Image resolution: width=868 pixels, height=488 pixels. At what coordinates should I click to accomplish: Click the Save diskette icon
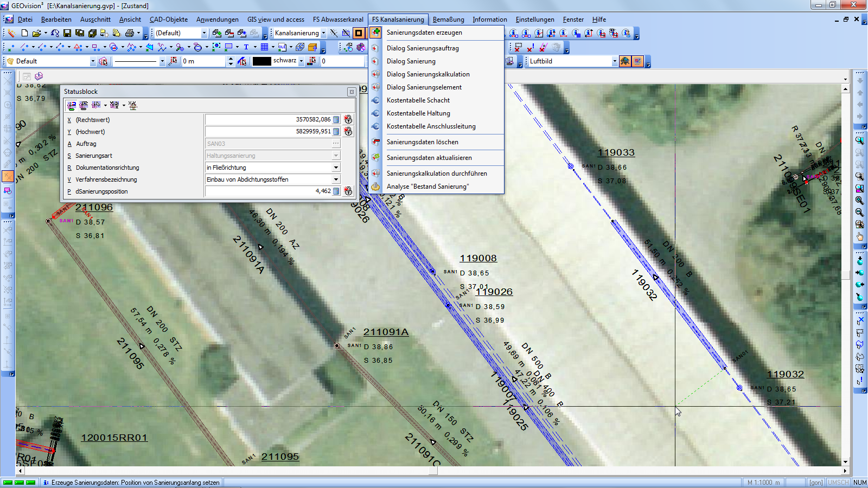[x=67, y=33]
